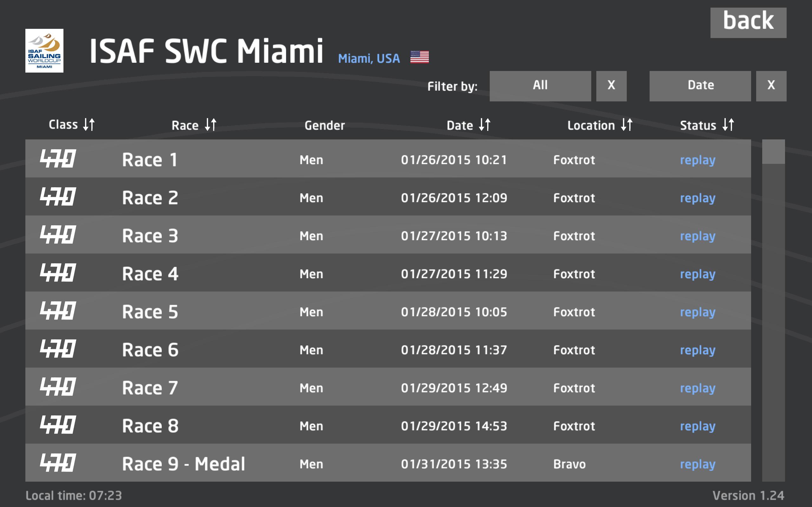Click the USA flag icon
The width and height of the screenshot is (812, 507).
419,57
